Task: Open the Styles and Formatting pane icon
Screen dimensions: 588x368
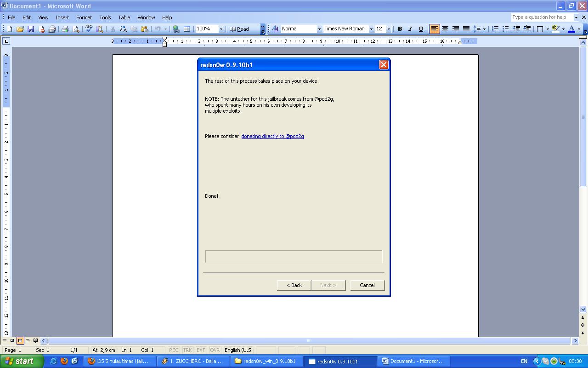Action: tap(275, 29)
